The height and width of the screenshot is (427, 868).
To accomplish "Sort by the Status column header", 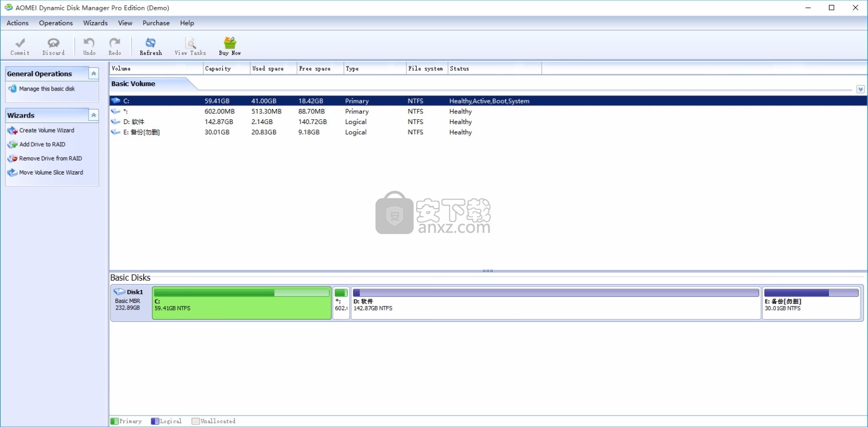I will click(x=495, y=69).
